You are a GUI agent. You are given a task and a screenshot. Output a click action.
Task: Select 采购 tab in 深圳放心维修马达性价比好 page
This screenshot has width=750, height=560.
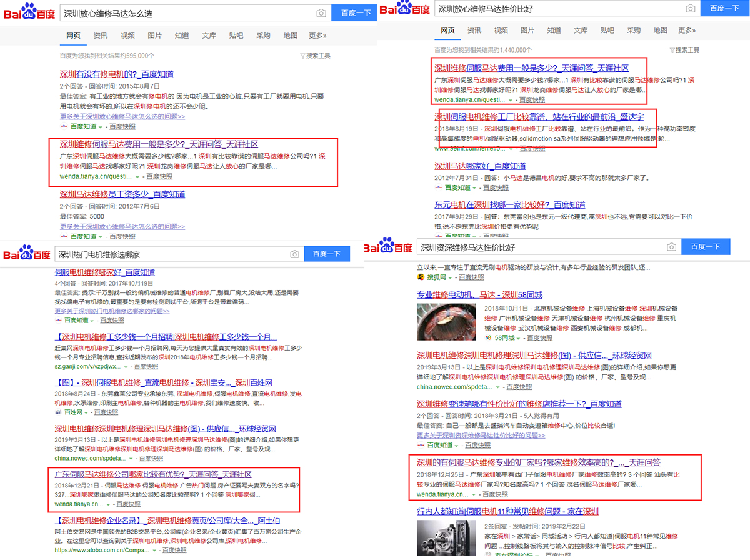pos(634,31)
